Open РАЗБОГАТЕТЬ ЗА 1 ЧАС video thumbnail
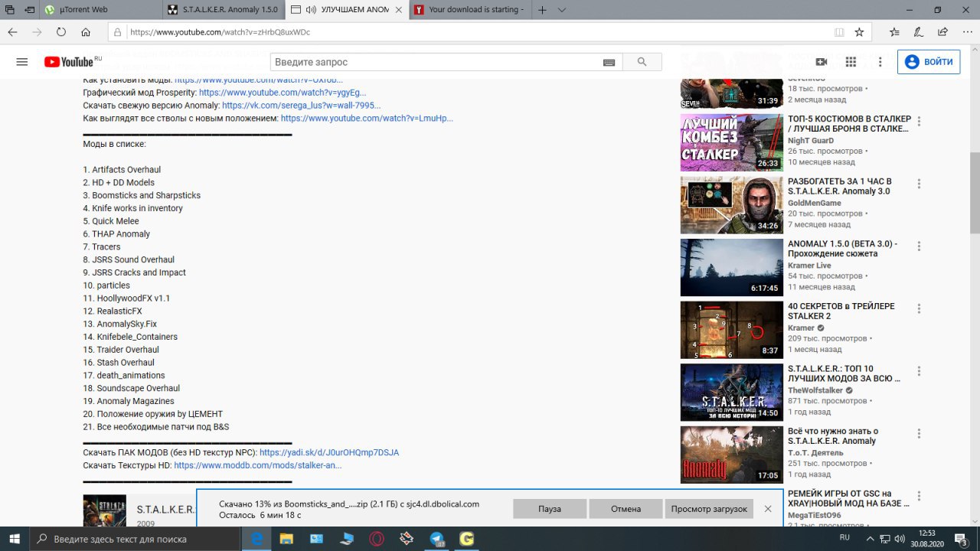The width and height of the screenshot is (980, 551). [x=731, y=205]
